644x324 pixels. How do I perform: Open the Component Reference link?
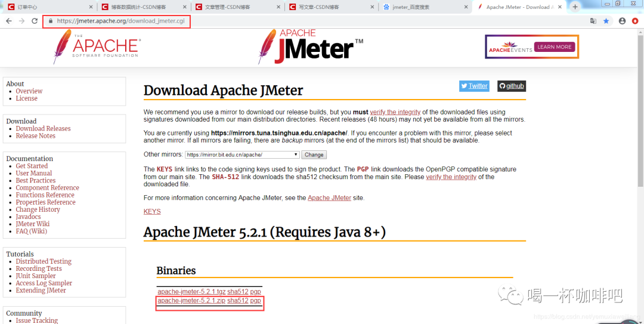48,187
